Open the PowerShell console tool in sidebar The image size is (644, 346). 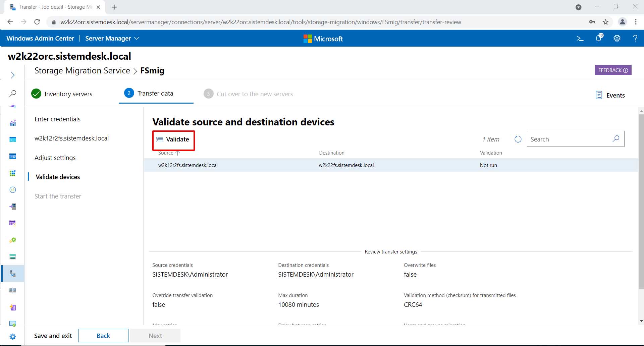click(x=13, y=139)
